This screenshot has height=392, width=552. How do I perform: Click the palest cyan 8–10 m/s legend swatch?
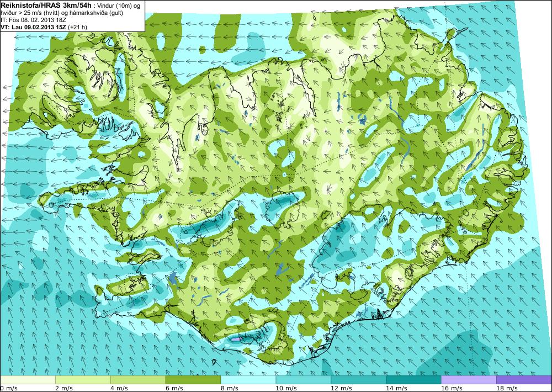tap(248, 380)
